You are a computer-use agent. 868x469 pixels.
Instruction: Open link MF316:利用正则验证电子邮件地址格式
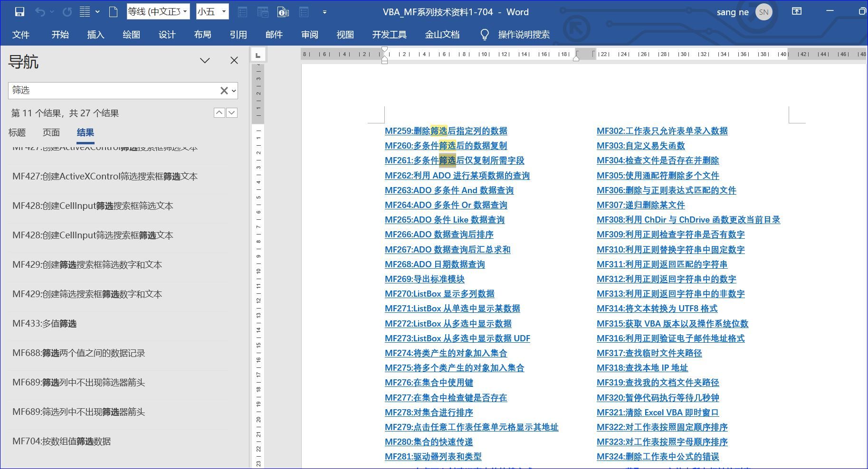[x=671, y=338]
